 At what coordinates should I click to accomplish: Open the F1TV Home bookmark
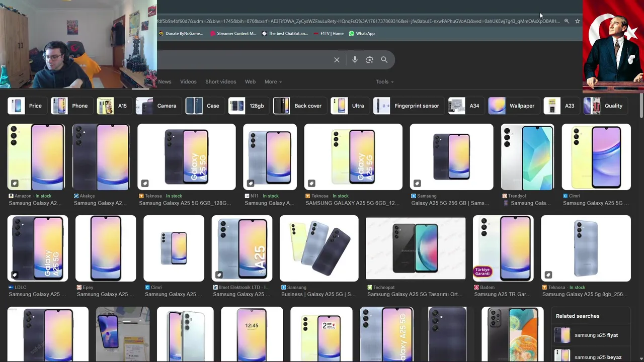click(x=328, y=34)
